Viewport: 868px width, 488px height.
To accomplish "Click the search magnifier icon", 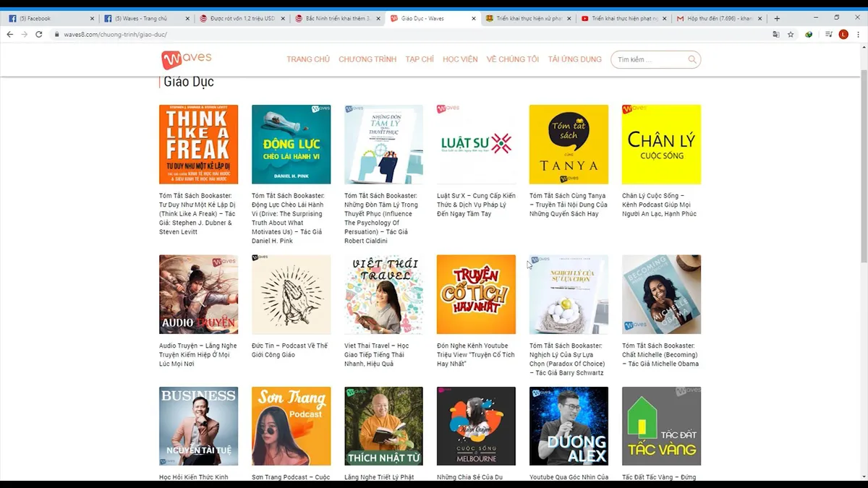I will 692,59.
